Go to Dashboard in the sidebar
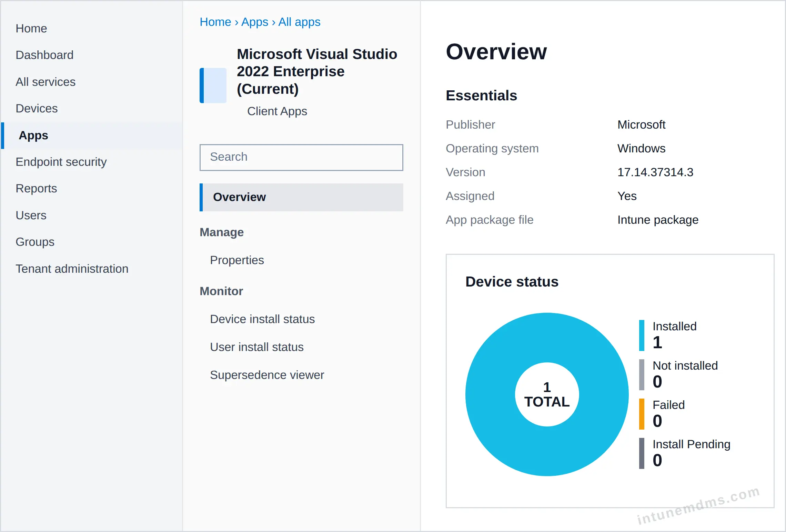The image size is (786, 532). point(44,55)
